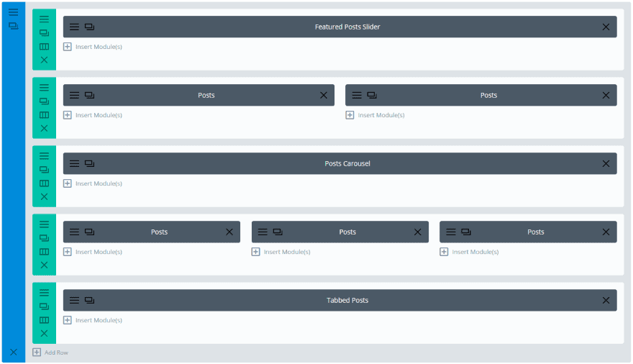
Task: Insert module below Tabbed Posts
Action: click(93, 320)
